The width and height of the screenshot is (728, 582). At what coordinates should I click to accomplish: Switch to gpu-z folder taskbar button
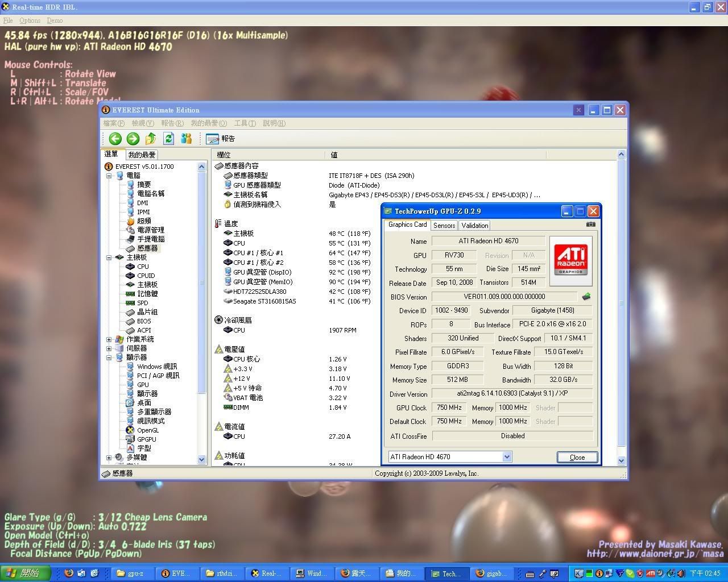(133, 573)
